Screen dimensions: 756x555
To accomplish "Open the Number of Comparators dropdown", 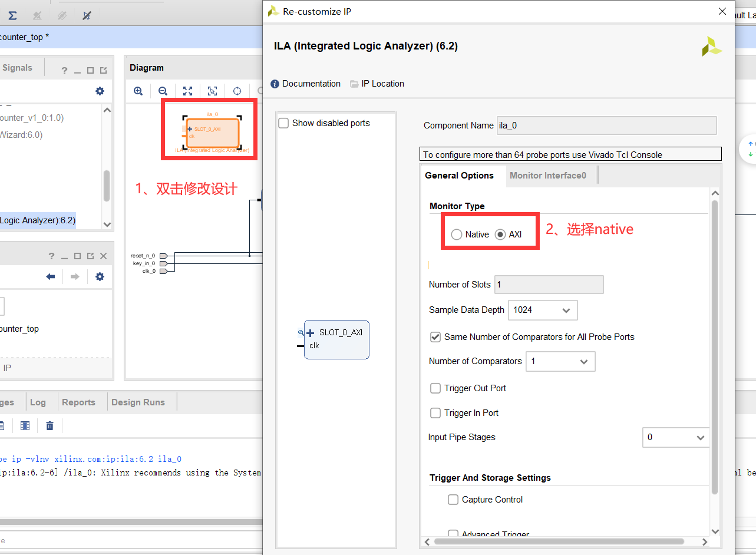I will click(x=560, y=361).
